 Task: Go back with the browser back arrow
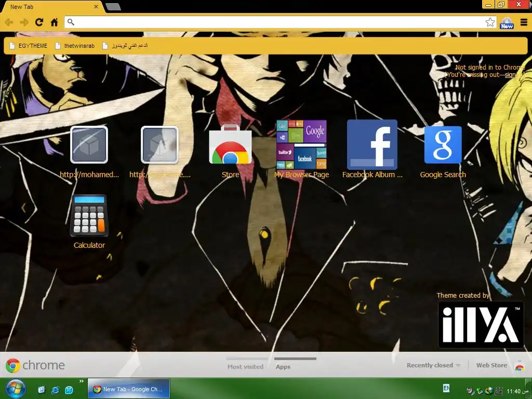9,22
